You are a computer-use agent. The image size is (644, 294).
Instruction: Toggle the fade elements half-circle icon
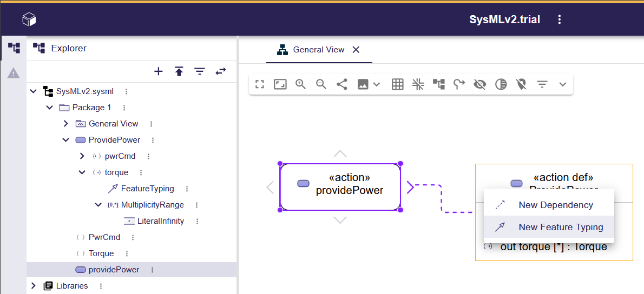tap(501, 84)
